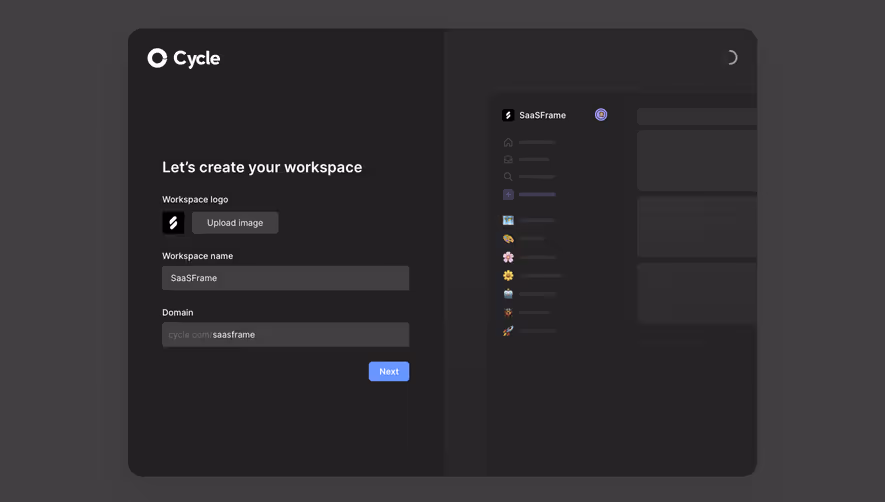
Task: Click the 'Workspace name' label
Action: click(198, 256)
